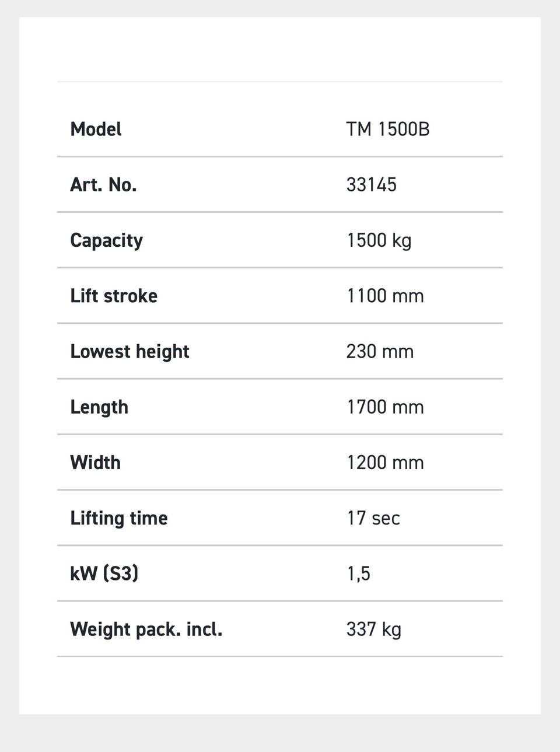This screenshot has height=752, width=560.
Task: Click the Weight pack. incl. label
Action: click(146, 630)
